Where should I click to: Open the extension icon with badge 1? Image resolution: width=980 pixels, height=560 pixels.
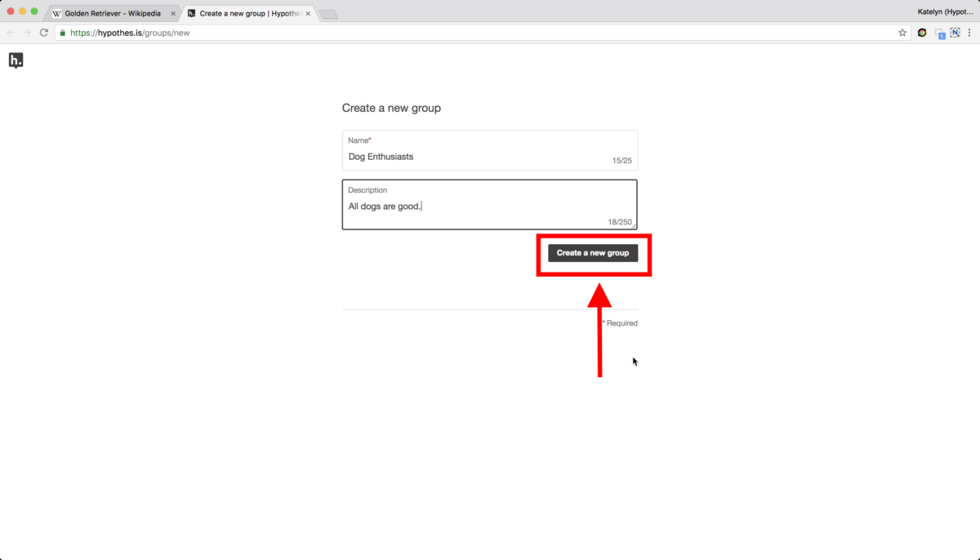click(940, 33)
